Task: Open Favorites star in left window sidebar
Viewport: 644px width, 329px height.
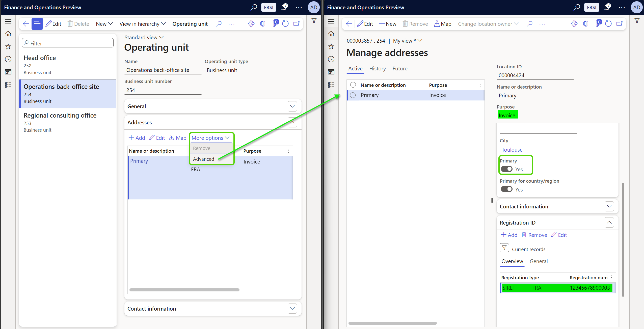Action: [8, 46]
